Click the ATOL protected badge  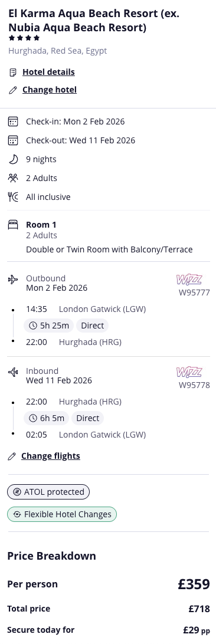(48, 492)
